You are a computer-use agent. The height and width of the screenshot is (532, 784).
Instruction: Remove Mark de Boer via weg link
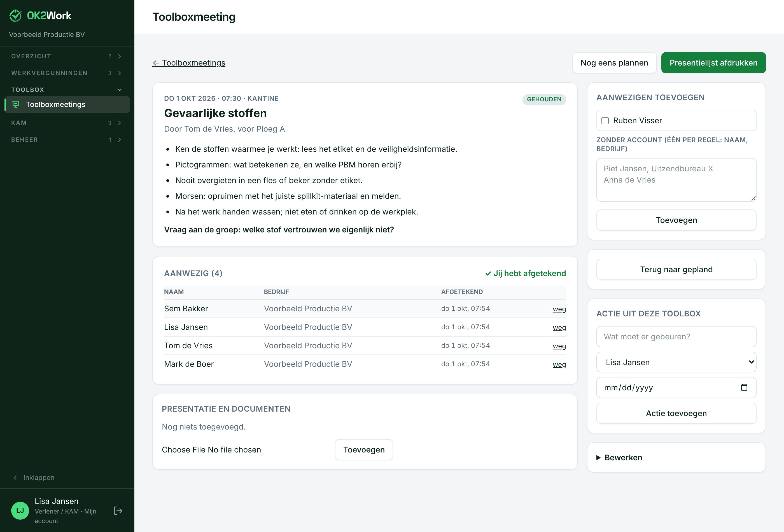tap(559, 365)
